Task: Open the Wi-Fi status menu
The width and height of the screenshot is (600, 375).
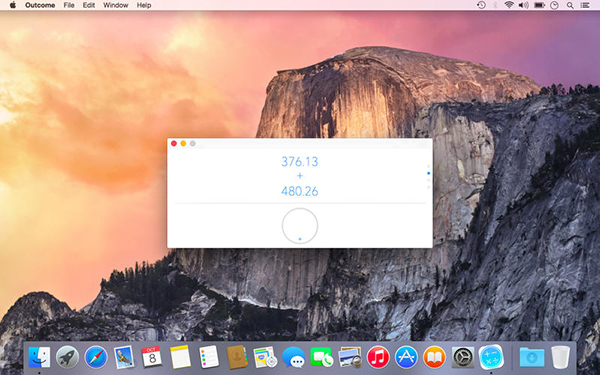Action: coord(509,5)
